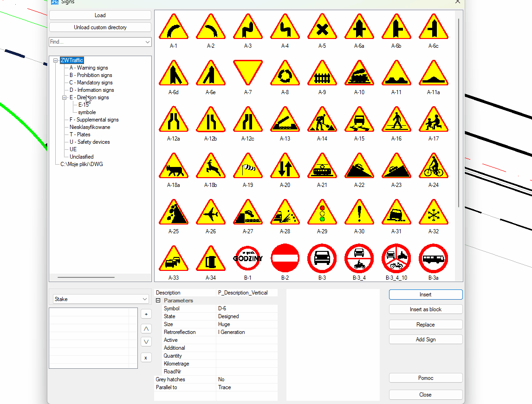The image size is (532, 404).
Task: Select the A-20 two-way traffic sign
Action: tap(285, 166)
